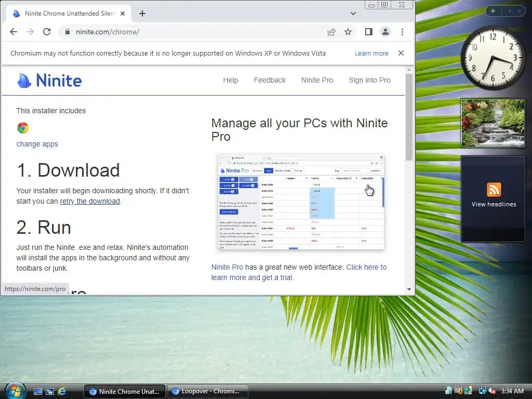Click View headlines in feed gadget
This screenshot has height=399, width=532.
(494, 204)
